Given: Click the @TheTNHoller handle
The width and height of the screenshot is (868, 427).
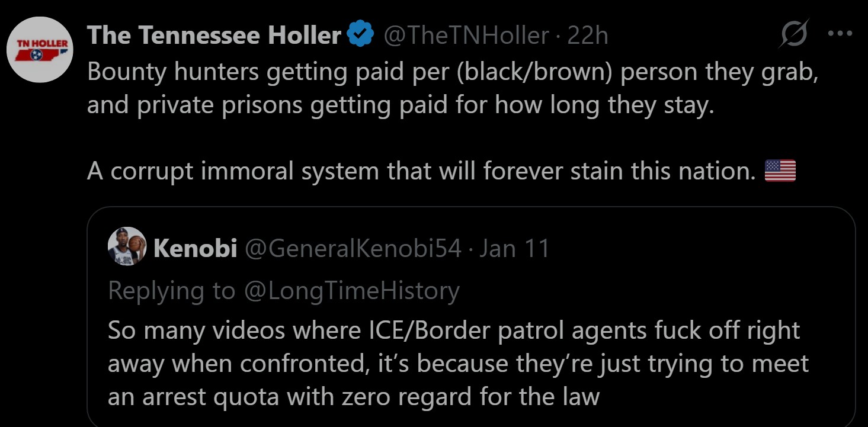Looking at the screenshot, I should 466,36.
